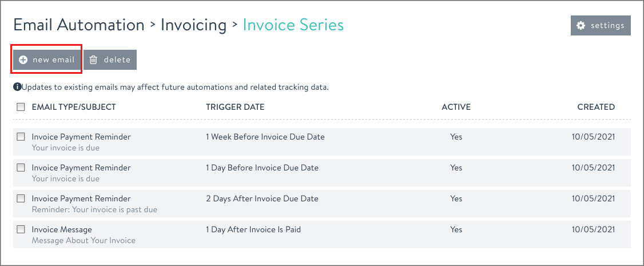
Task: Sort by Trigger Date column header
Action: [x=235, y=107]
